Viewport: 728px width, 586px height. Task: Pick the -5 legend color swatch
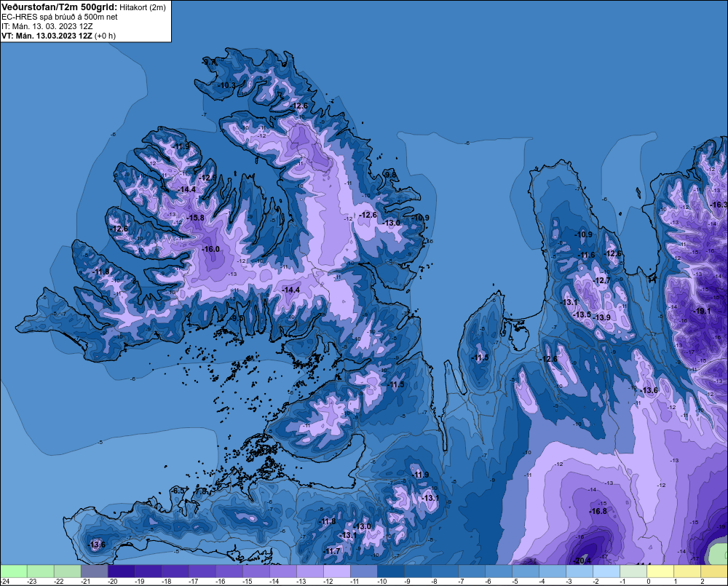tap(526, 571)
